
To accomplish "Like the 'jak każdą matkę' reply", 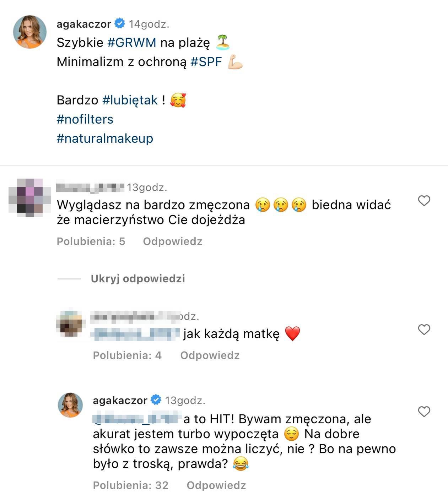I will pos(424,330).
